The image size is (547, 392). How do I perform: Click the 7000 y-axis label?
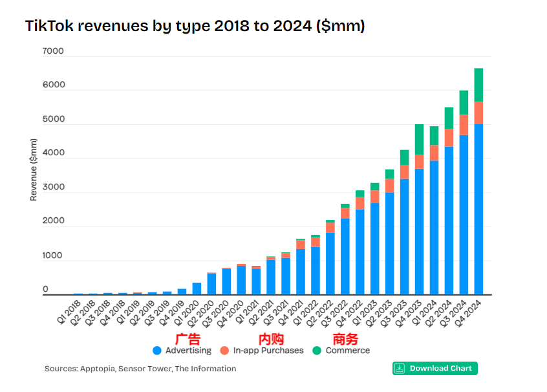pyautogui.click(x=53, y=51)
